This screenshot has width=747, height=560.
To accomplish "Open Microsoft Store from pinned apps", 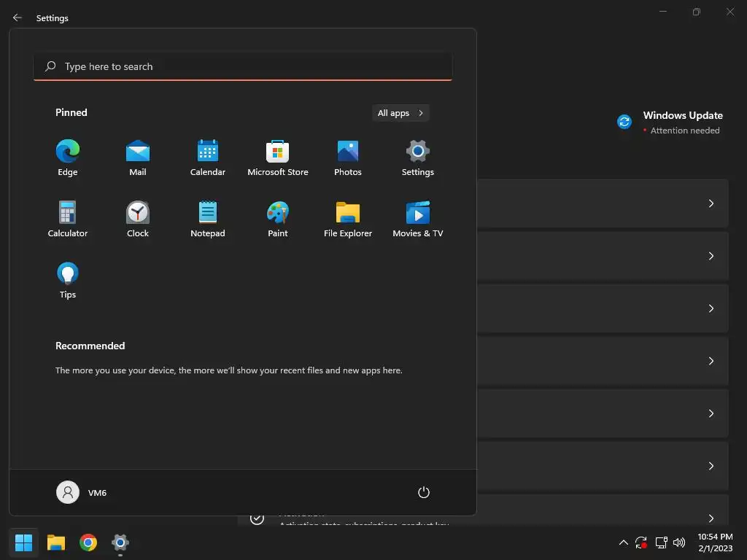I will click(278, 158).
